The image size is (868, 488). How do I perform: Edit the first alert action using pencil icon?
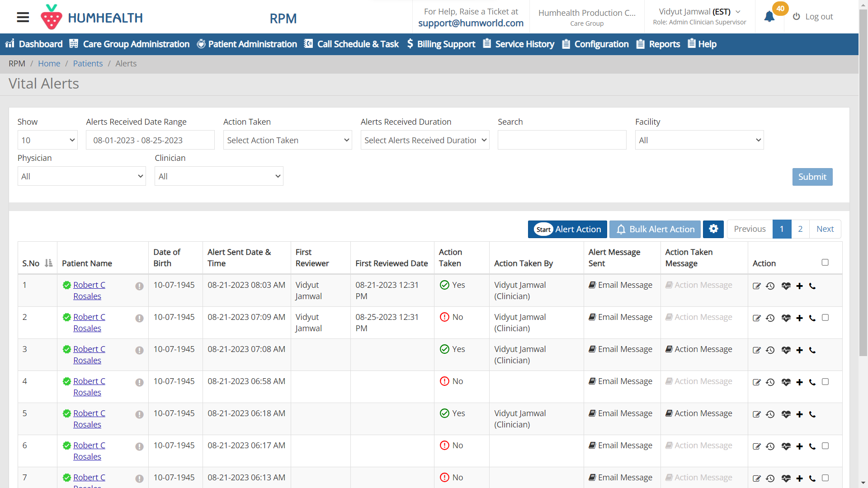click(757, 286)
